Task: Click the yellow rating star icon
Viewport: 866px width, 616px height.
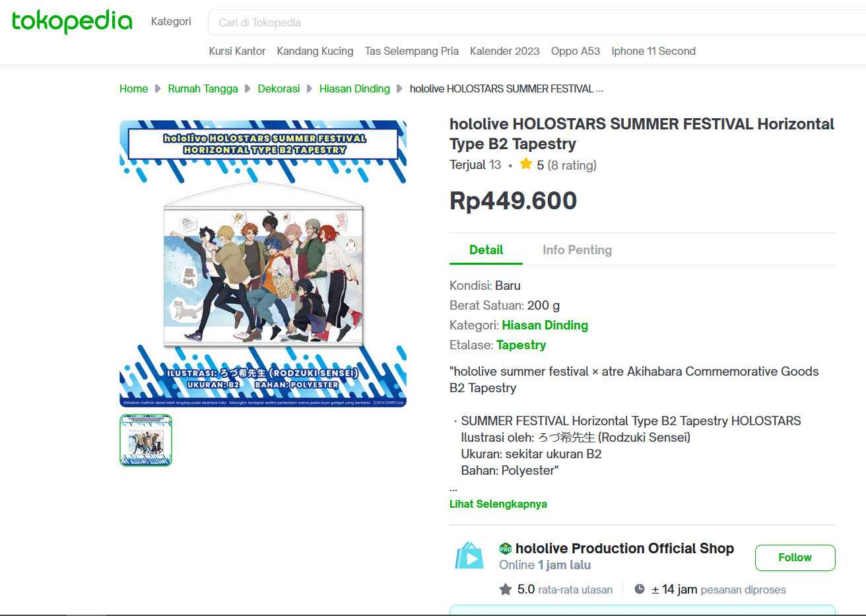Action: (525, 164)
